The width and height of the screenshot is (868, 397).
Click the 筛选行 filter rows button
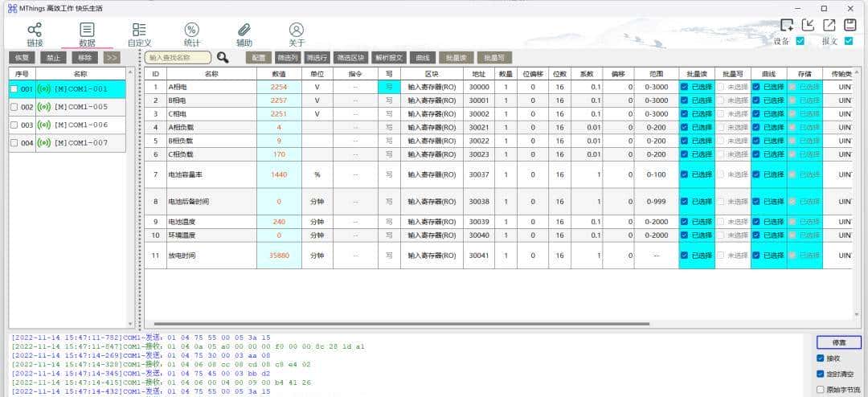pyautogui.click(x=317, y=58)
